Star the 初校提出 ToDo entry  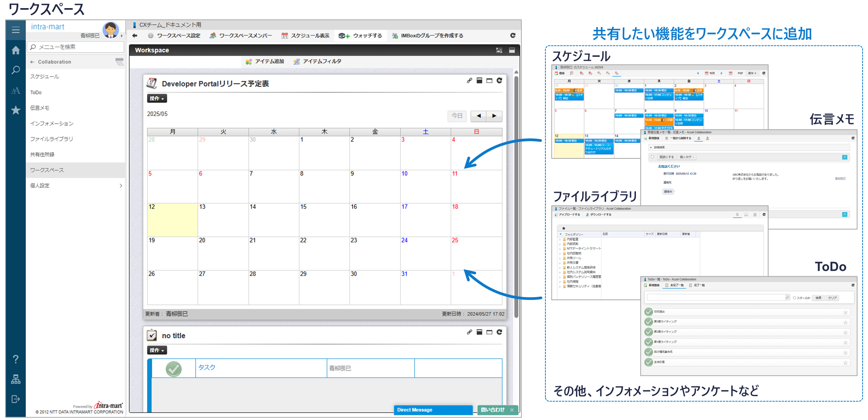[x=845, y=312]
